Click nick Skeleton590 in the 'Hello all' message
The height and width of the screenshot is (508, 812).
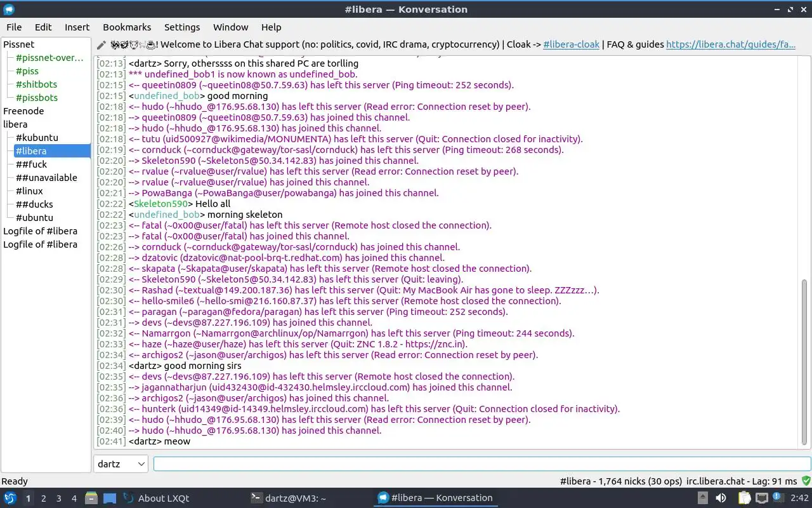(161, 204)
